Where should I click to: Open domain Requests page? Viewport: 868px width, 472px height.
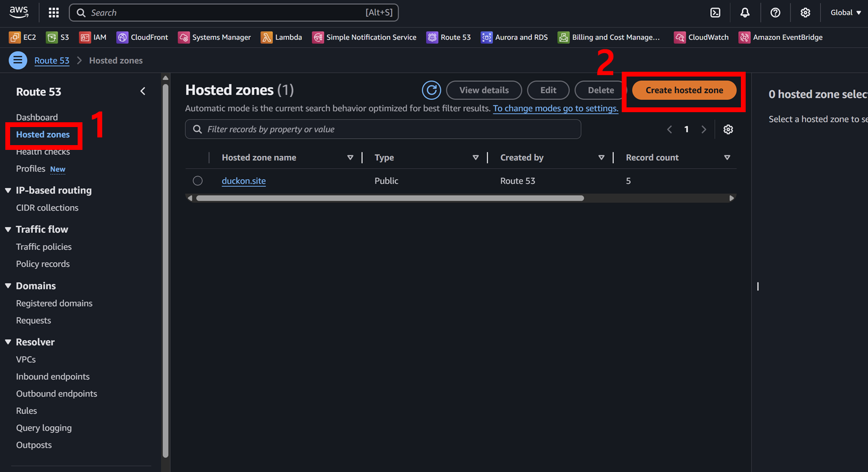click(34, 321)
